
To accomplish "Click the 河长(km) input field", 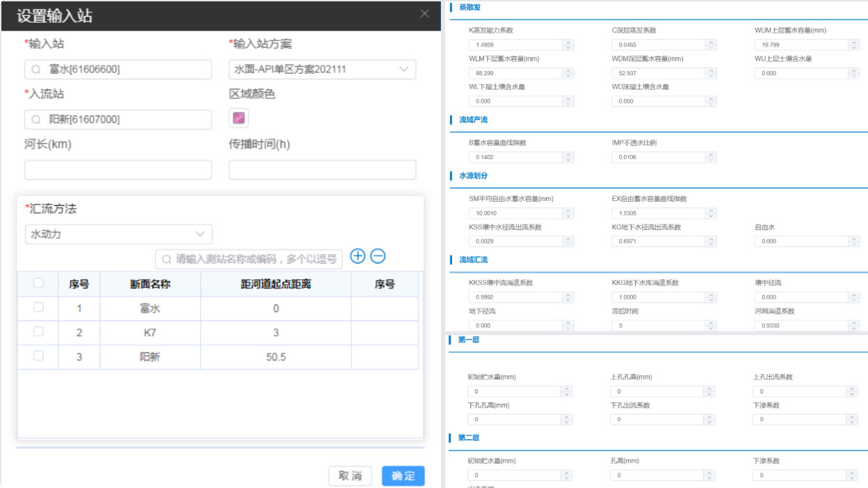I will click(118, 170).
